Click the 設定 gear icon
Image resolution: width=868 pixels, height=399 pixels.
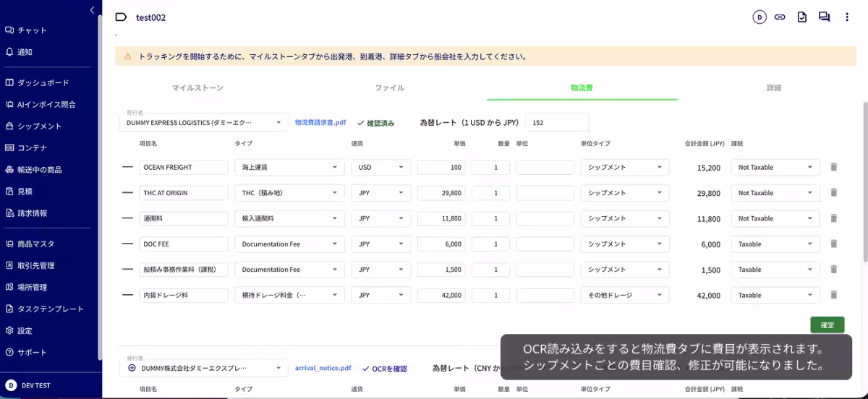click(x=9, y=330)
